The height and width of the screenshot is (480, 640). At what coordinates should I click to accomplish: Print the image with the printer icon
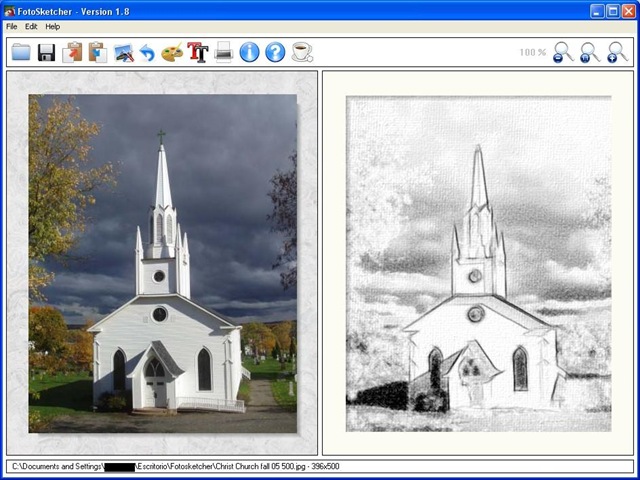tap(224, 52)
